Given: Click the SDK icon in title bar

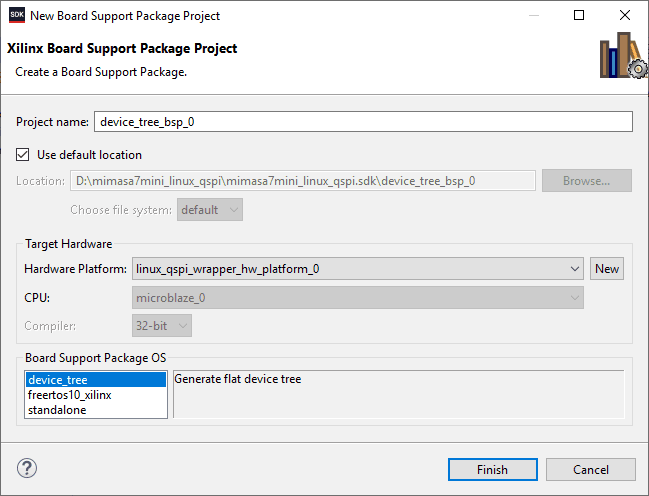Looking at the screenshot, I should click(15, 16).
